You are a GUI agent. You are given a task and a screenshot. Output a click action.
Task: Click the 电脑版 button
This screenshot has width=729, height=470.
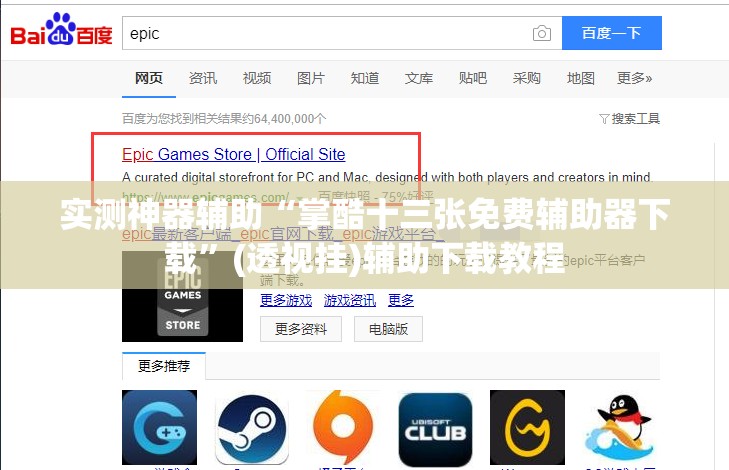388,329
